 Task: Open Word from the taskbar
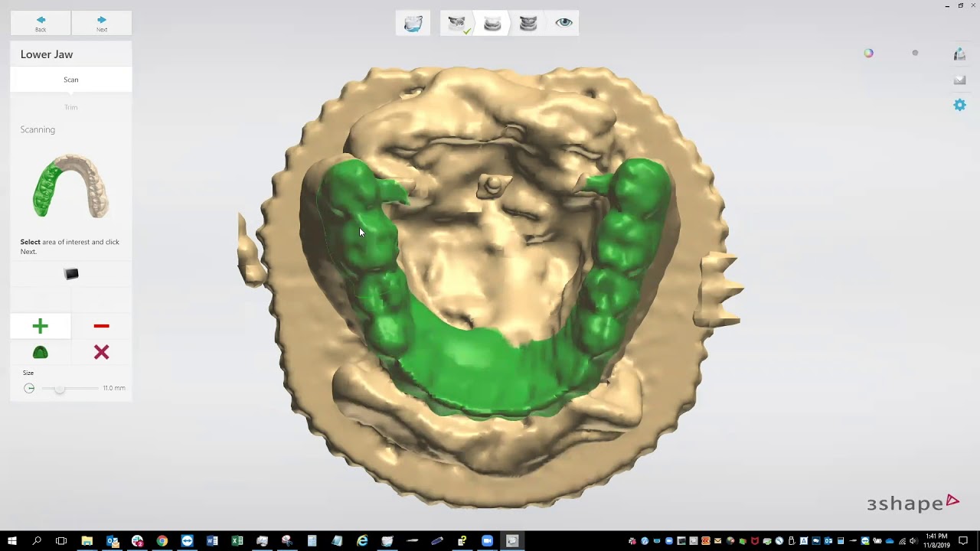click(x=212, y=541)
